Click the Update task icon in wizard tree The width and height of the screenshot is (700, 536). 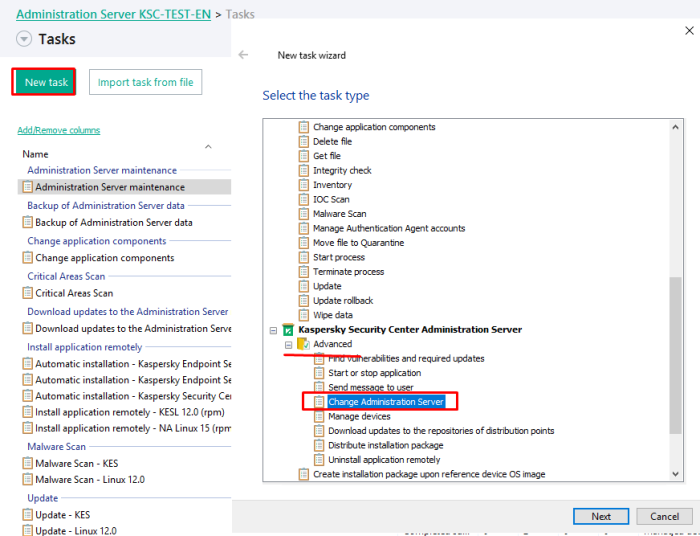click(x=304, y=286)
